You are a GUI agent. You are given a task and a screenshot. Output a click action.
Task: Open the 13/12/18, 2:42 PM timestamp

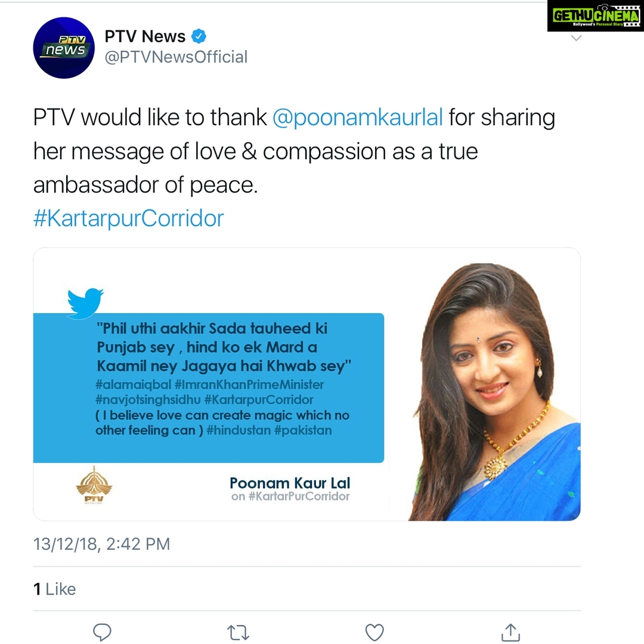(101, 544)
